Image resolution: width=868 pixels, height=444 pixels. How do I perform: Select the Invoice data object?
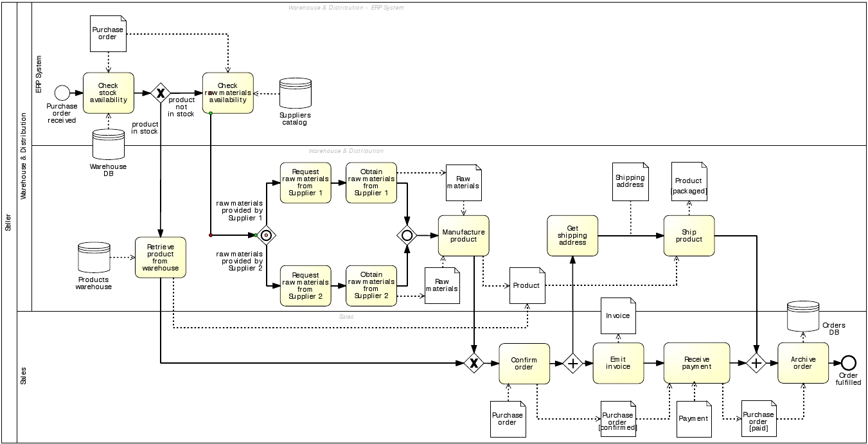[x=618, y=315]
